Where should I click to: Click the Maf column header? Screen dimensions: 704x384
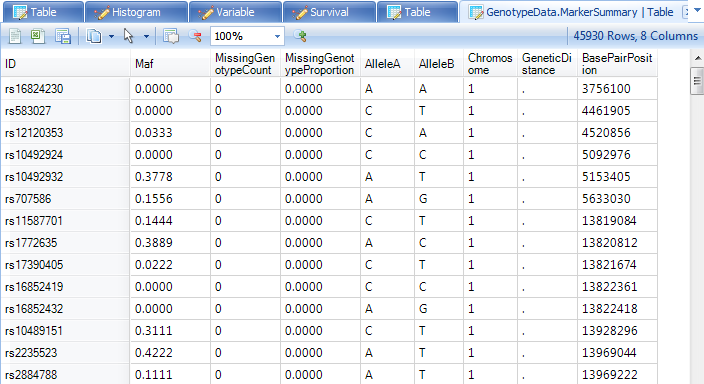point(170,64)
